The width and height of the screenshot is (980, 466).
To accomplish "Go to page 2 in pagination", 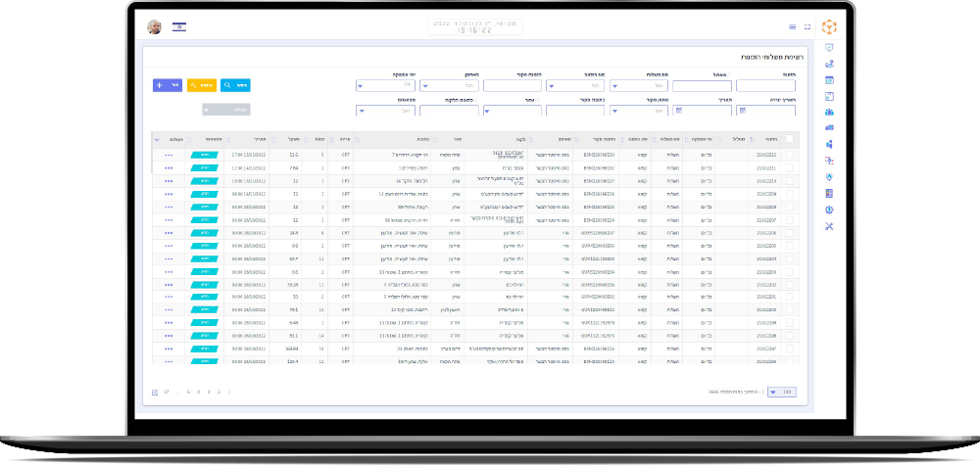I will pos(219,392).
